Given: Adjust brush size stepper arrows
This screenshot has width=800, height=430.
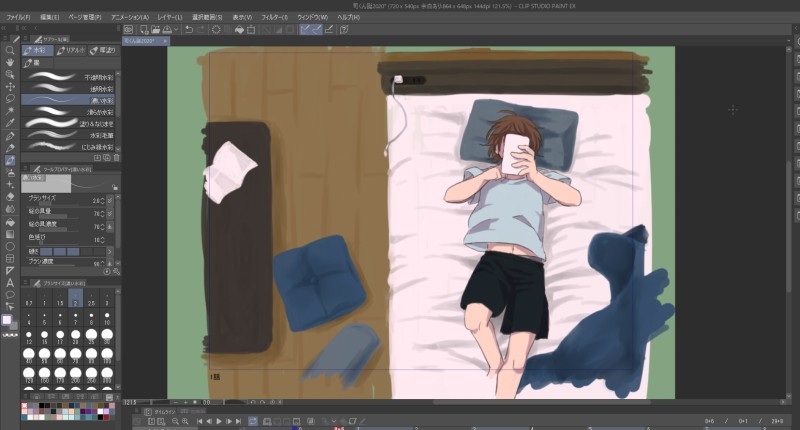Looking at the screenshot, I should (103, 200).
